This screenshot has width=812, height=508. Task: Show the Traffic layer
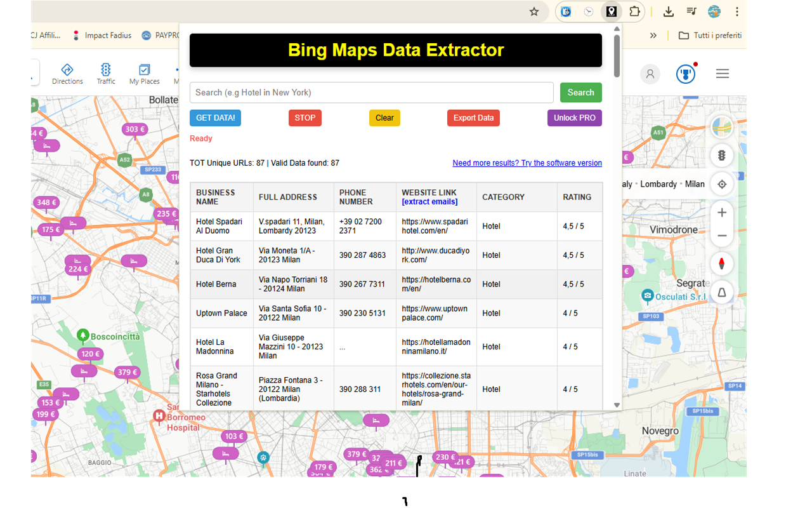[105, 73]
